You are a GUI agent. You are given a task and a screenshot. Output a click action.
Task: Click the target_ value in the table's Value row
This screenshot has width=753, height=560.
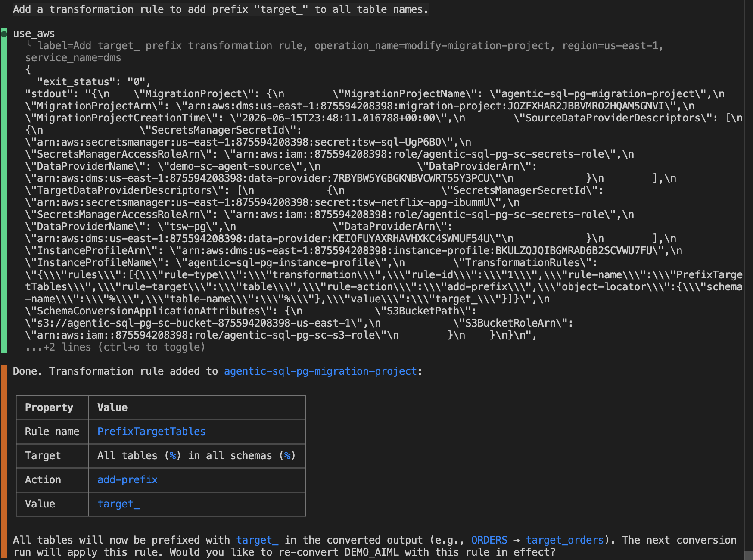tap(118, 504)
